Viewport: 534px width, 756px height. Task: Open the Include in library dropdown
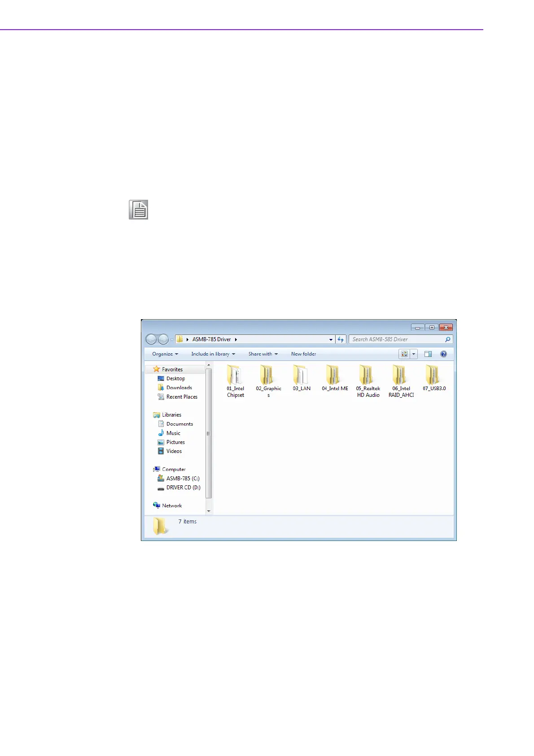(x=213, y=354)
